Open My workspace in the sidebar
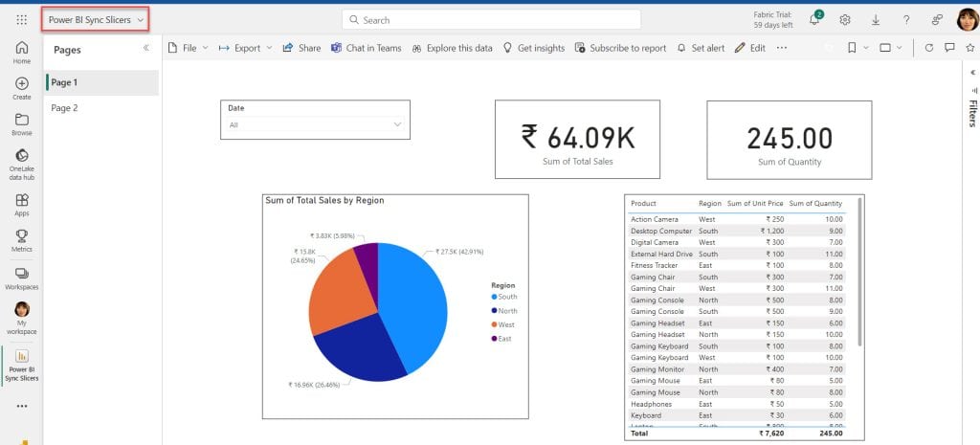The width and height of the screenshot is (980, 445). 22,318
